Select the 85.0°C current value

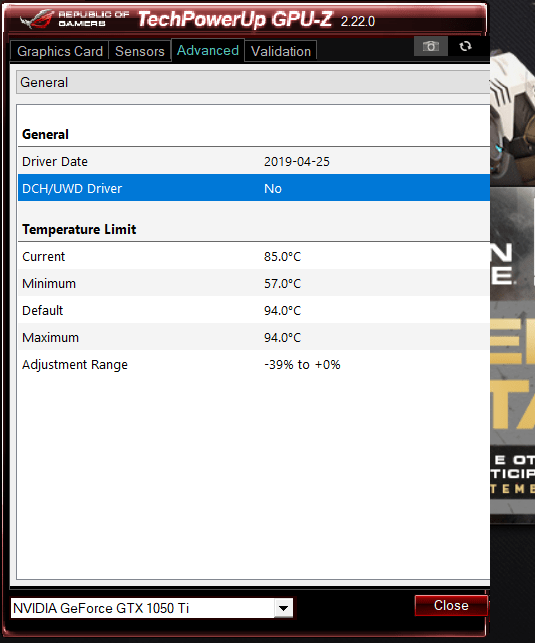(282, 257)
